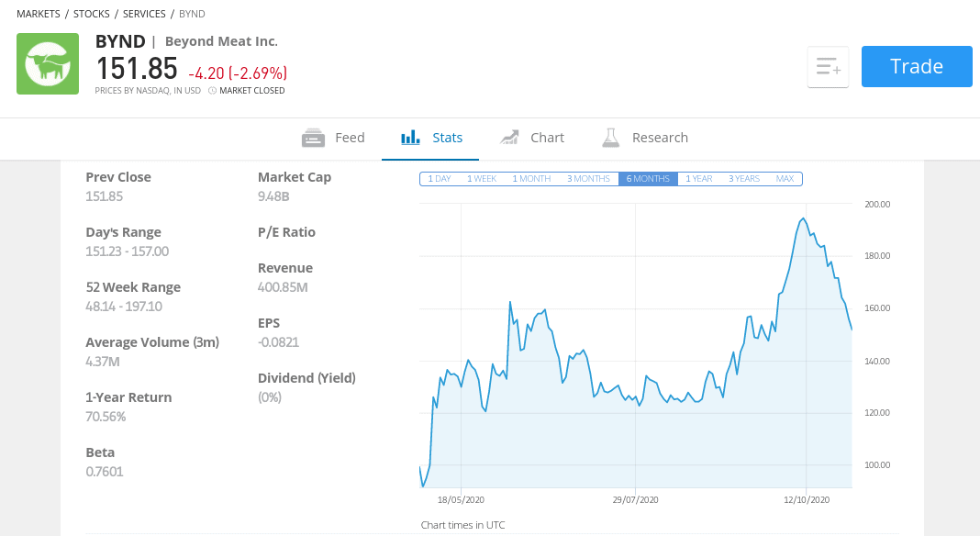
Task: Click the MARKET CLOSED status text
Action: point(251,91)
